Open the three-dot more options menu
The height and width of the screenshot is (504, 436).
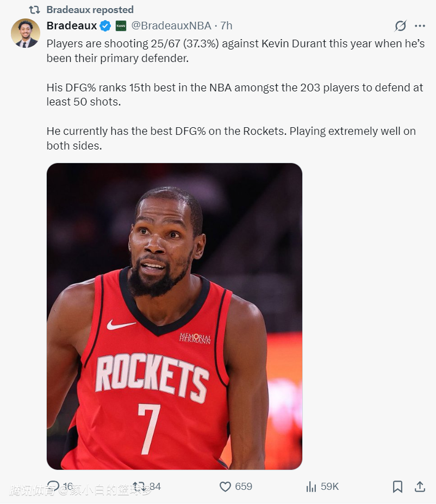coord(420,26)
